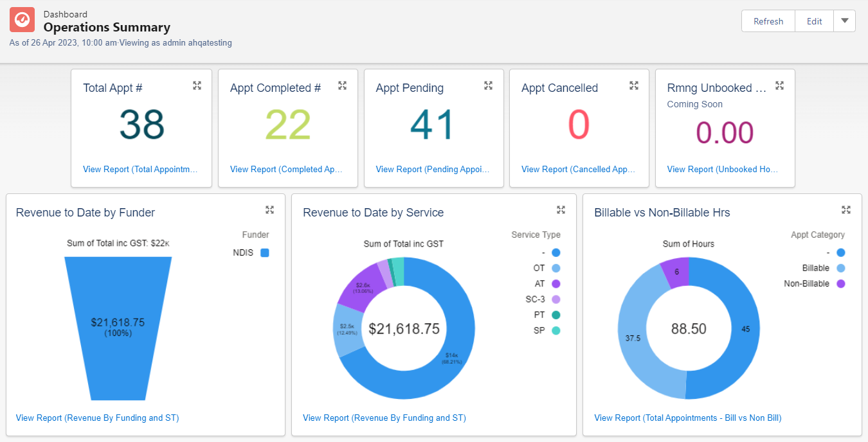
Task: Expand the Appt Cancelled widget
Action: pyautogui.click(x=634, y=85)
